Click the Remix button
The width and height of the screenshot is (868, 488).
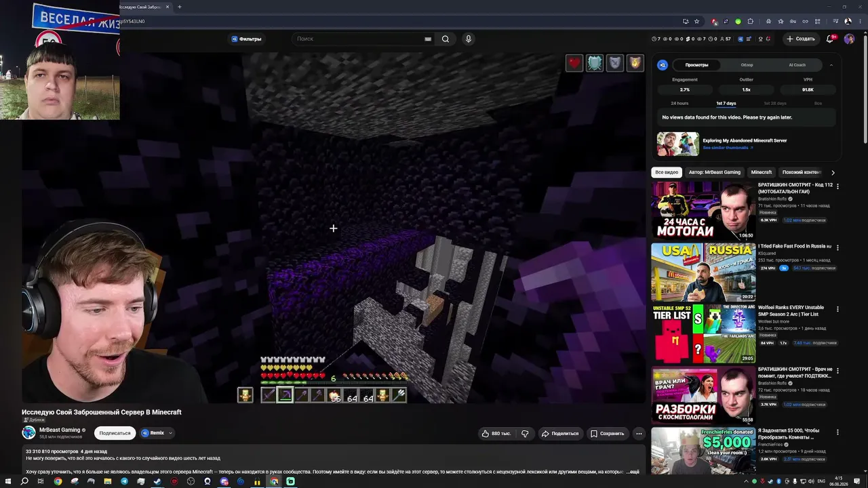(x=152, y=433)
